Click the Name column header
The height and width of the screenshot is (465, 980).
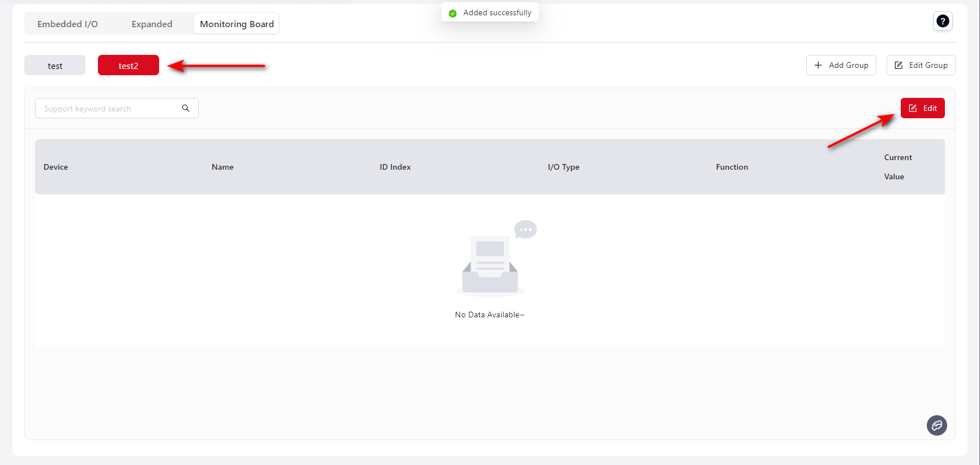[x=222, y=167]
